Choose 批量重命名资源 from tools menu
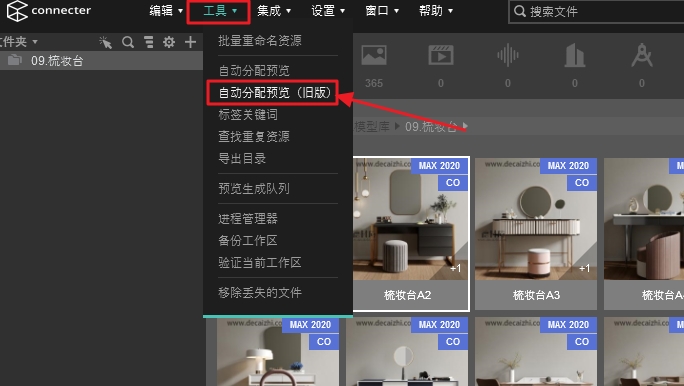 tap(260, 41)
